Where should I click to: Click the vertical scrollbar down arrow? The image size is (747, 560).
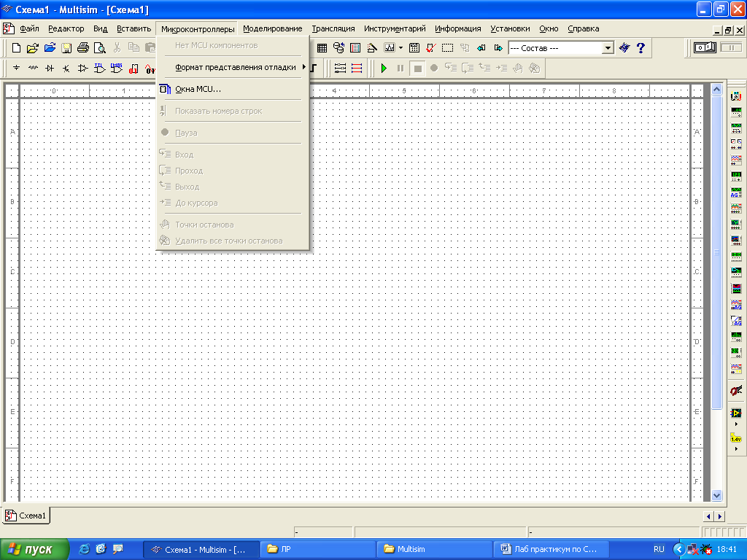[x=716, y=495]
